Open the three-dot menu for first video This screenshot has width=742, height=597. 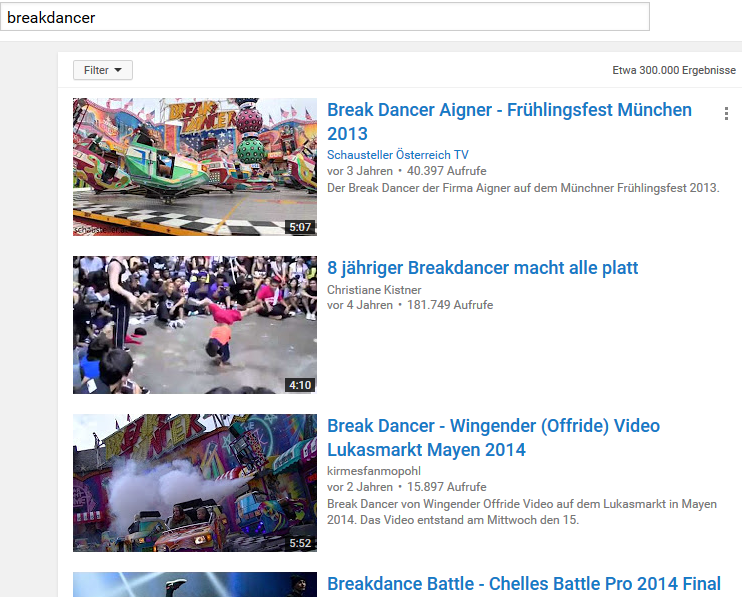726,114
